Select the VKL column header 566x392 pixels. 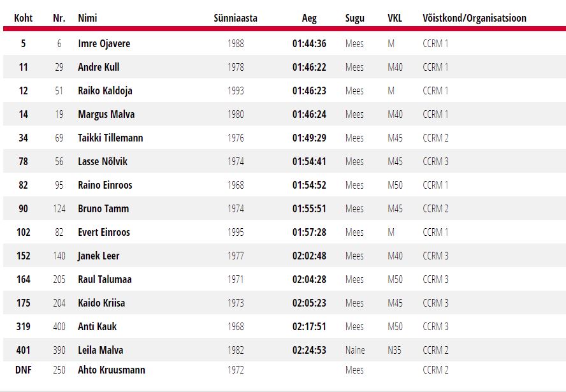tap(395, 18)
